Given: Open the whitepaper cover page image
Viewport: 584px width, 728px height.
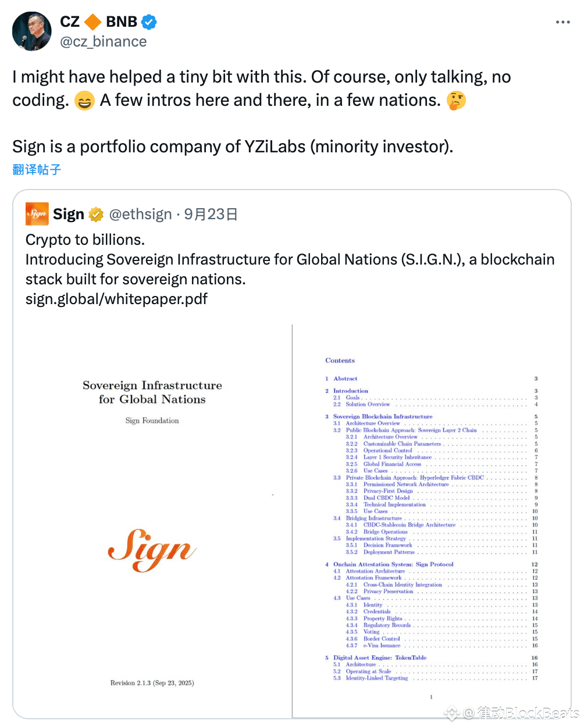Looking at the screenshot, I should pos(152,520).
